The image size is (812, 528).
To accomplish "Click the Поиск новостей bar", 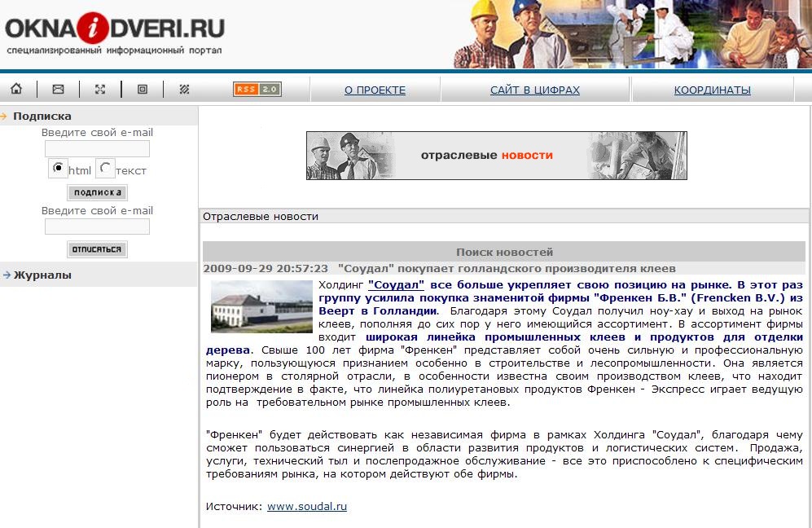I will pyautogui.click(x=505, y=252).
